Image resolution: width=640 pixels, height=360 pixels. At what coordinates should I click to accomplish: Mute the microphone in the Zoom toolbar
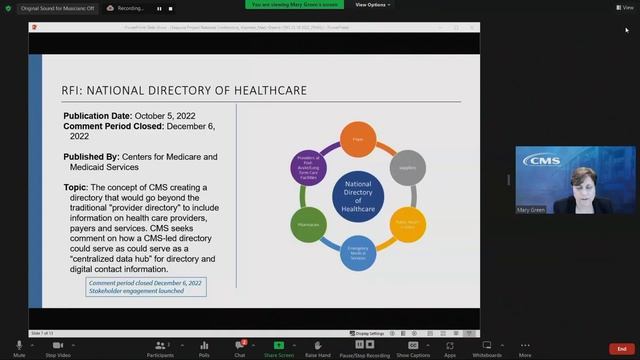[x=19, y=349]
